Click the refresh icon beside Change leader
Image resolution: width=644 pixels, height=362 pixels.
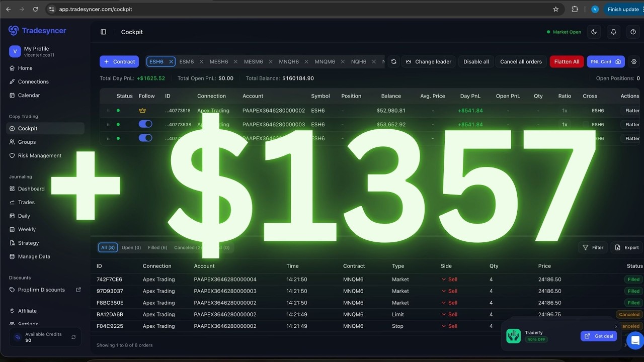tap(394, 62)
